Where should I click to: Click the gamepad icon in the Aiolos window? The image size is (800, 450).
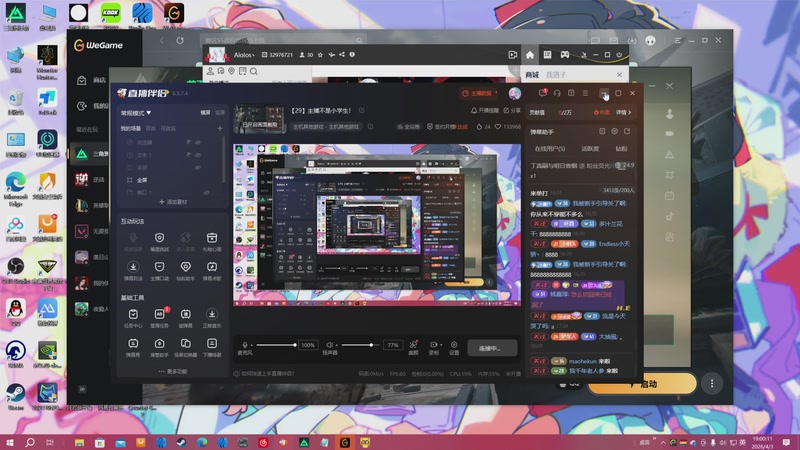565,55
